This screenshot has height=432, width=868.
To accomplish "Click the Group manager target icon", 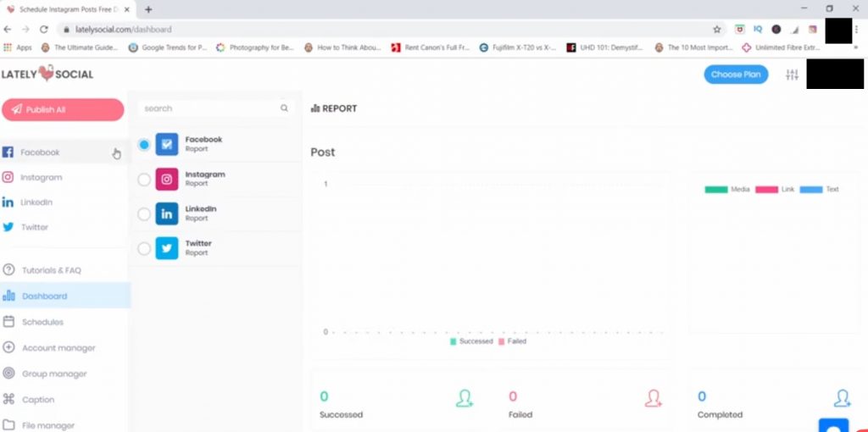I will point(8,374).
